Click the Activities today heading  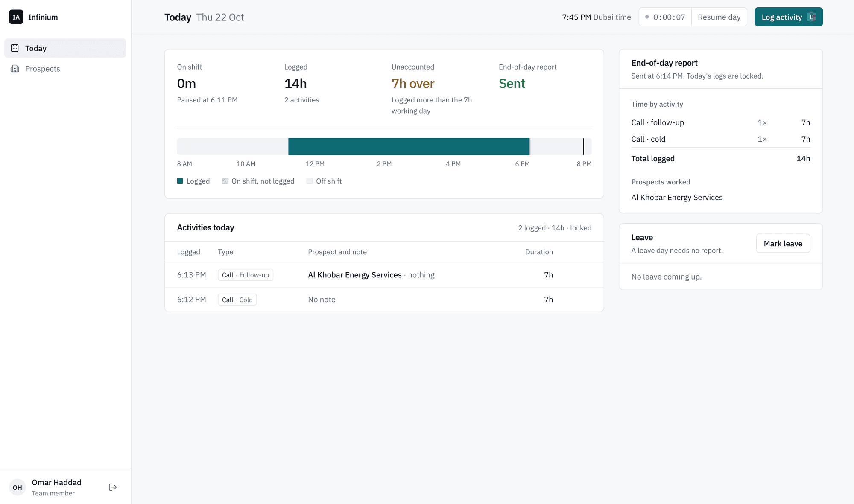[205, 227]
